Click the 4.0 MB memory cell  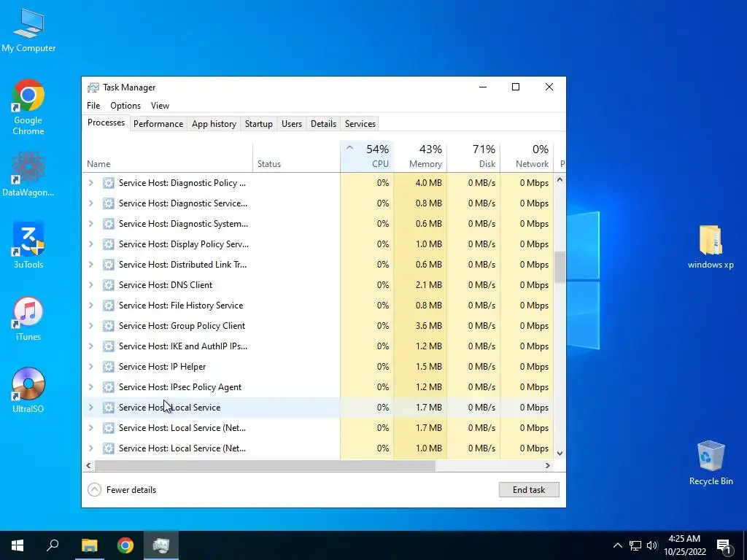pyautogui.click(x=421, y=183)
